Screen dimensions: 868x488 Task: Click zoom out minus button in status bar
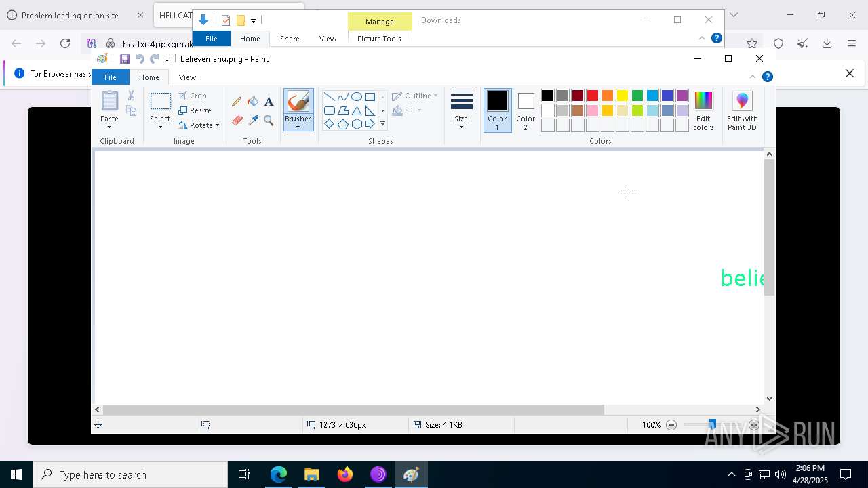click(x=671, y=425)
